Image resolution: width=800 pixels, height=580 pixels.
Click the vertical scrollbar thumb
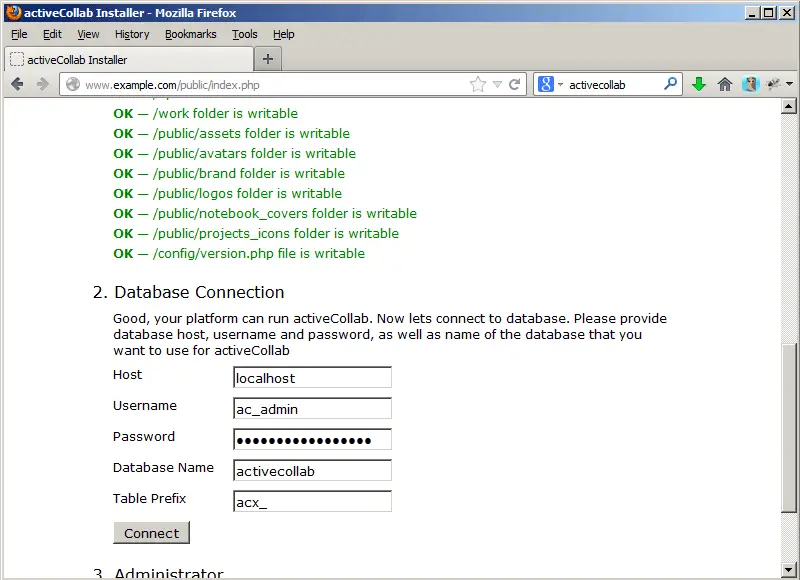click(789, 429)
